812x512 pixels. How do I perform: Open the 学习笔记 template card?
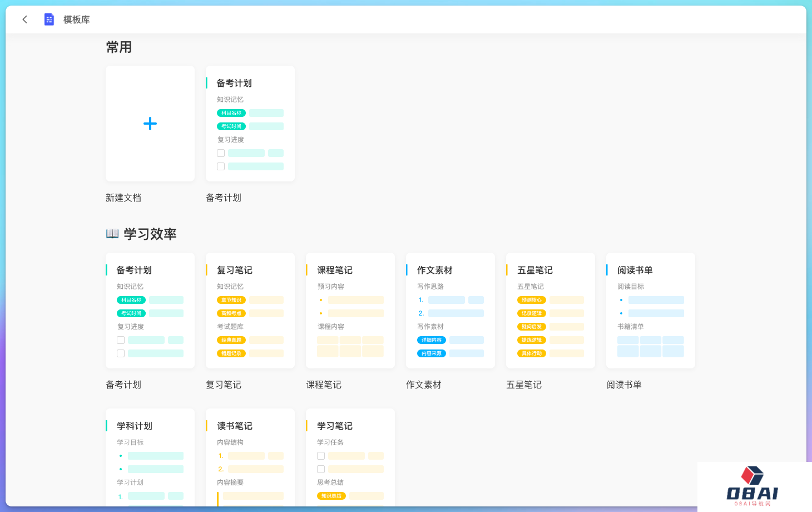pos(350,457)
